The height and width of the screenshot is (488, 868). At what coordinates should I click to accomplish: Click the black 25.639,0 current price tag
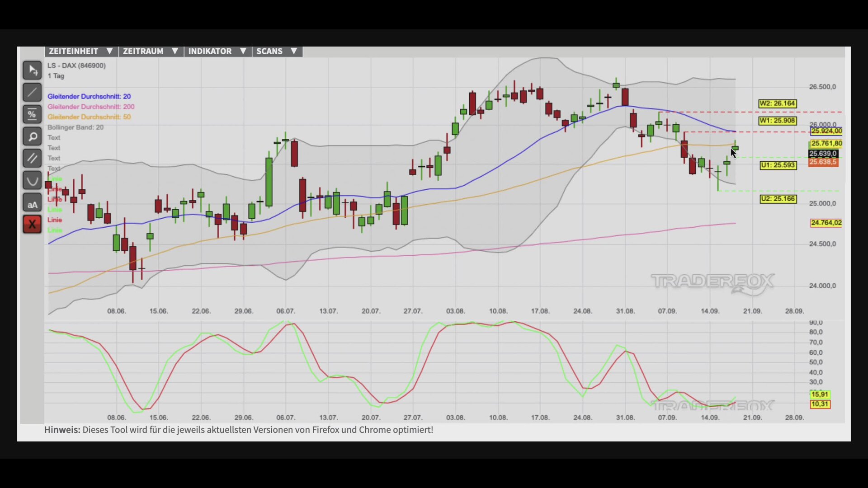(823, 154)
